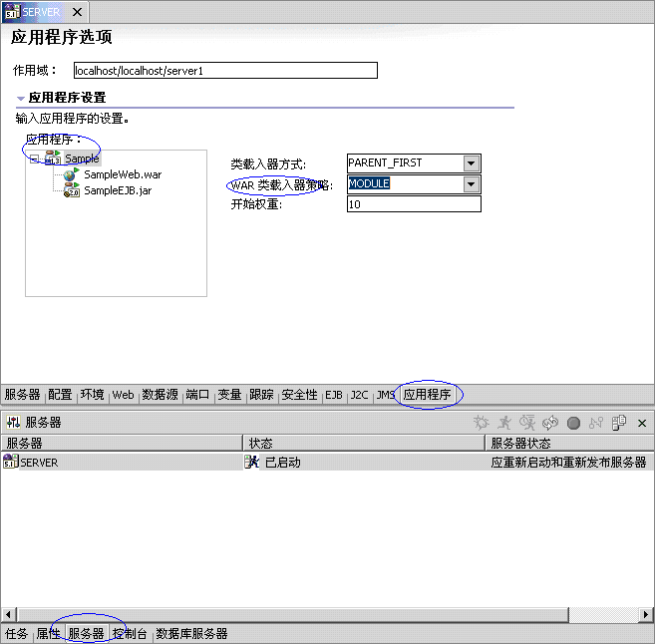This screenshot has width=655, height=644.
Task: Click the 服务器 panel sliders icon
Action: 13,423
